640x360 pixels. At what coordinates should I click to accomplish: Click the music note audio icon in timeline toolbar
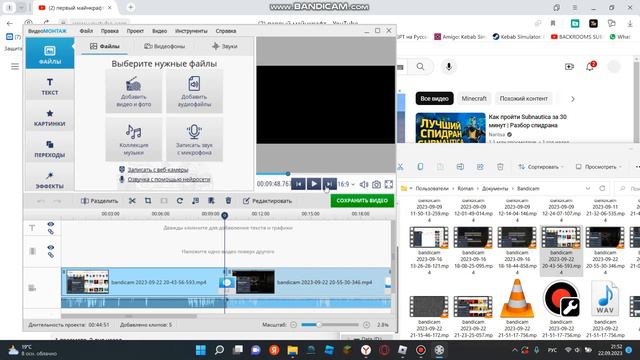(x=196, y=201)
